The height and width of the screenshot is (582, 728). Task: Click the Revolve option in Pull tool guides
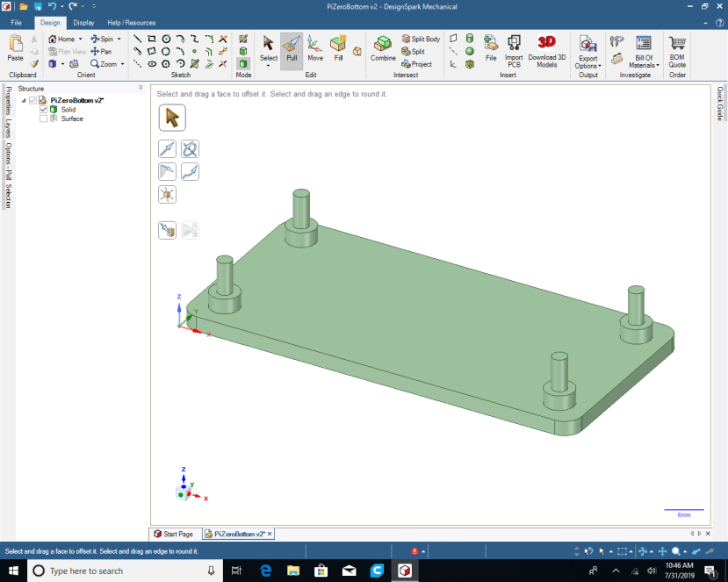click(190, 149)
